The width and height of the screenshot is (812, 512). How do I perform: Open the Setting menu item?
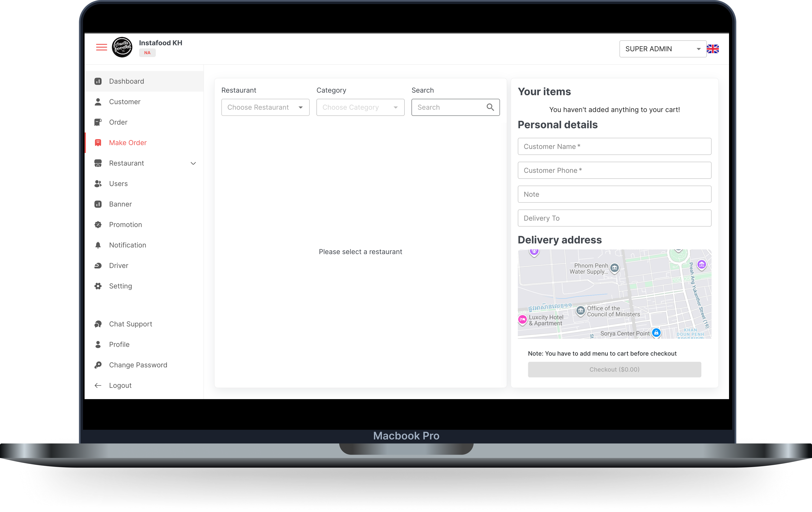[144, 286]
